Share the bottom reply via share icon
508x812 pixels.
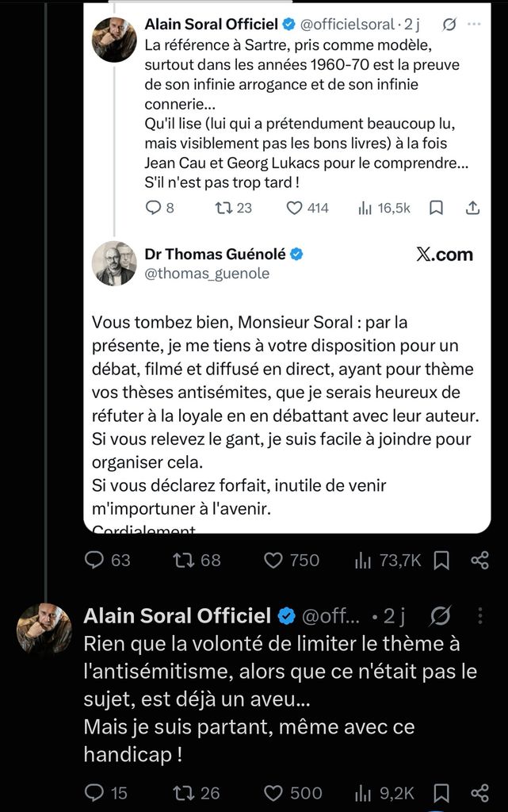[x=479, y=793]
